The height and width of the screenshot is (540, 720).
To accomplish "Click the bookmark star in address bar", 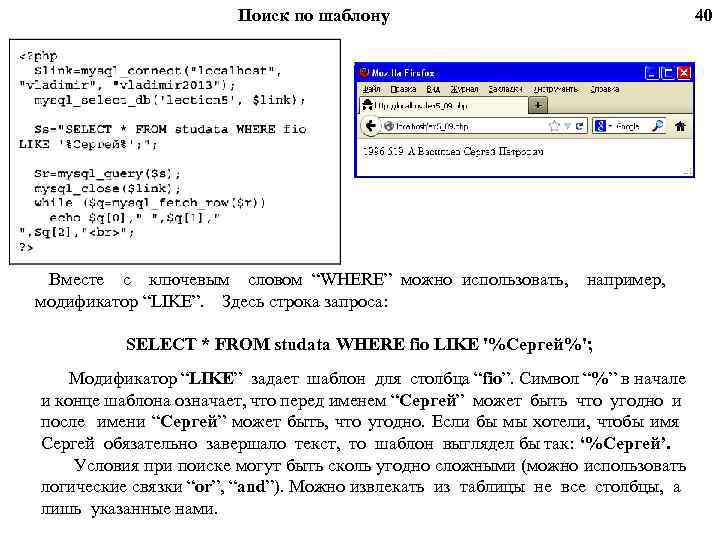I will click(554, 126).
